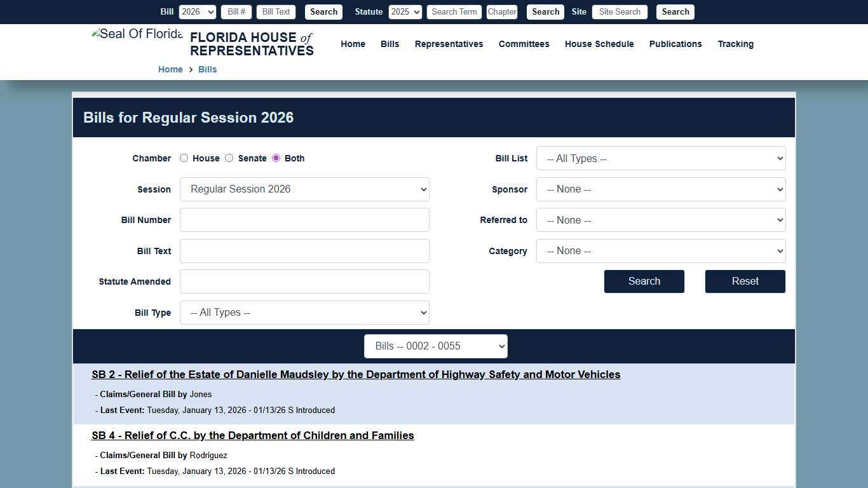
Task: Open the Bills 0002 - 0055 page selector
Action: click(x=435, y=346)
